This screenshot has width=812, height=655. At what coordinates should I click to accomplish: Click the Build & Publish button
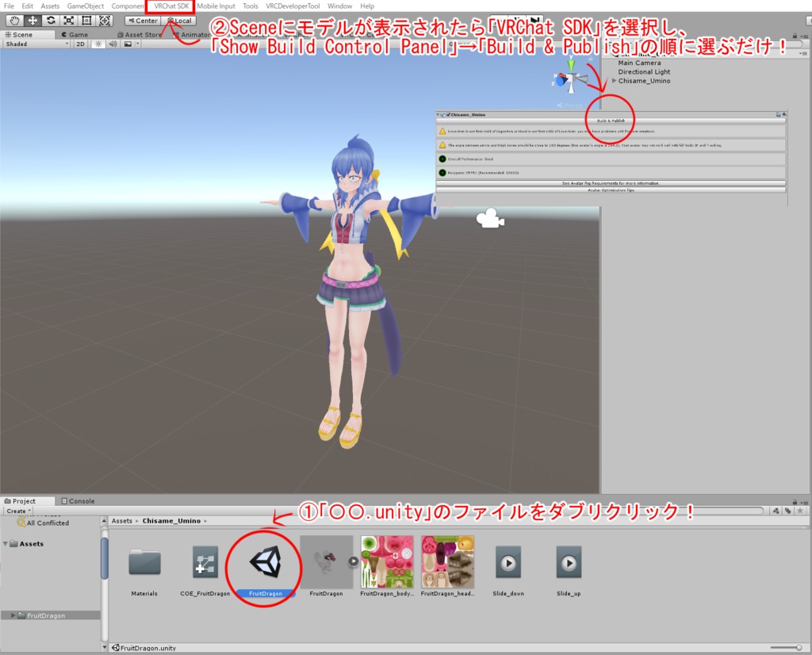tap(611, 121)
